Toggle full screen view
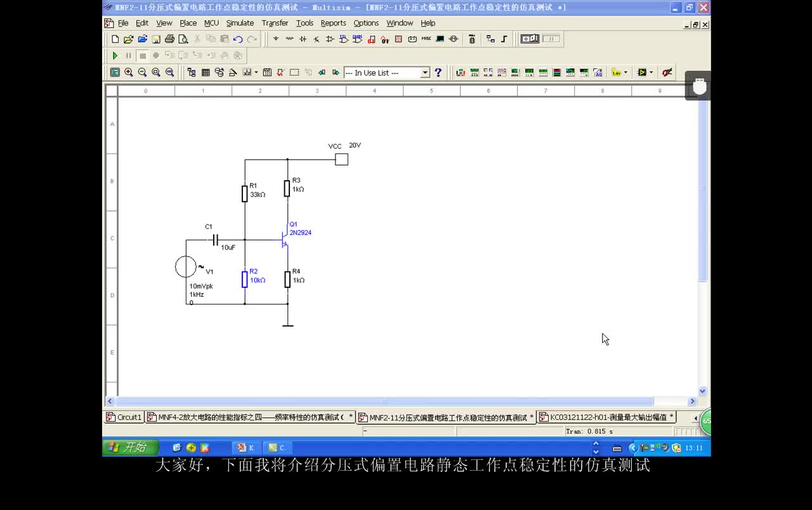The width and height of the screenshot is (812, 510). click(x=115, y=72)
